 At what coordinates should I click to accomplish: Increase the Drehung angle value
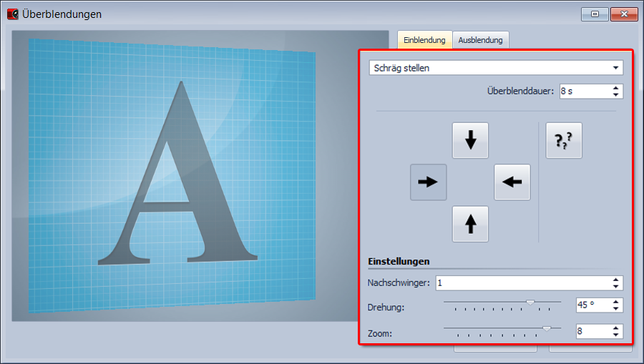[x=616, y=302]
